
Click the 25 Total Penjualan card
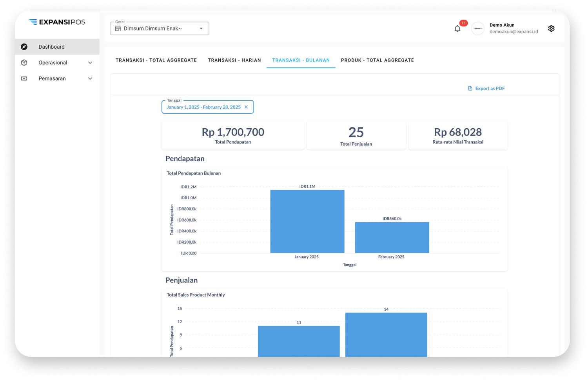click(356, 135)
